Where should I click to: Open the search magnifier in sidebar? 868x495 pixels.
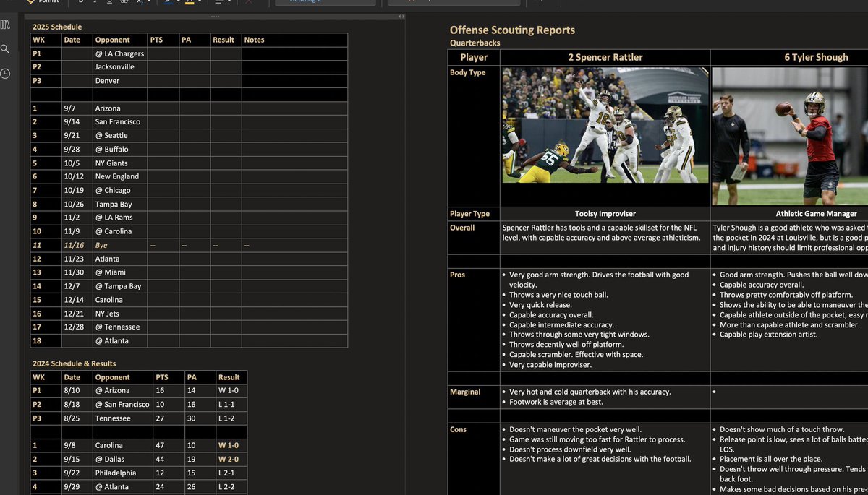pos(6,49)
